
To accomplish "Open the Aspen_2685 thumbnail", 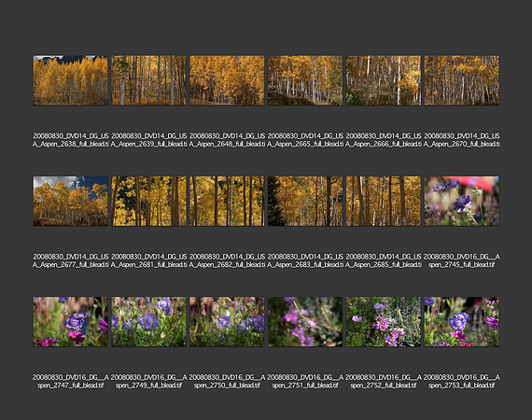I will [x=384, y=201].
